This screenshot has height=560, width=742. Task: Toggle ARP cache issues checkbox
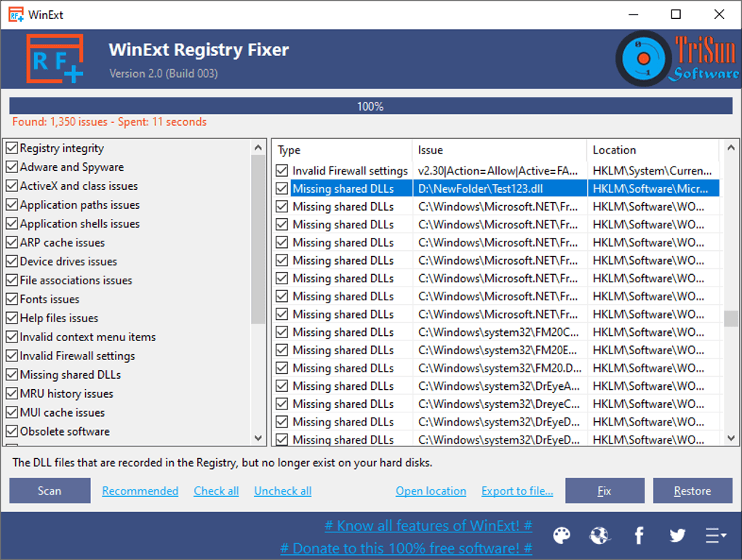click(12, 243)
